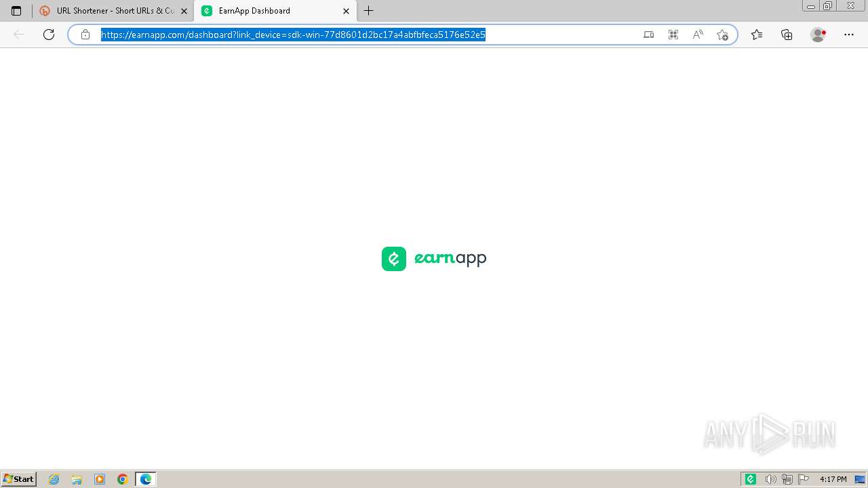Go back to the previous page
This screenshot has width=868, height=488.
19,35
